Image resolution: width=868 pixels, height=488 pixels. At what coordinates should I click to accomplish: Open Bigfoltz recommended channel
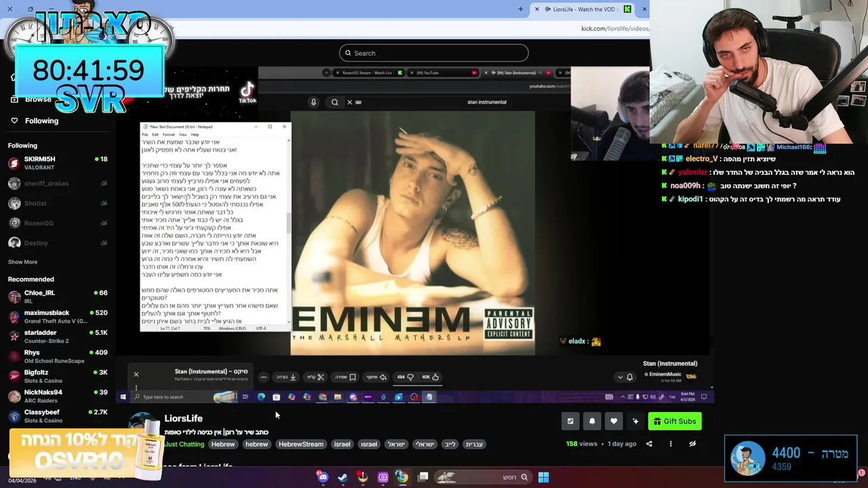click(x=58, y=376)
